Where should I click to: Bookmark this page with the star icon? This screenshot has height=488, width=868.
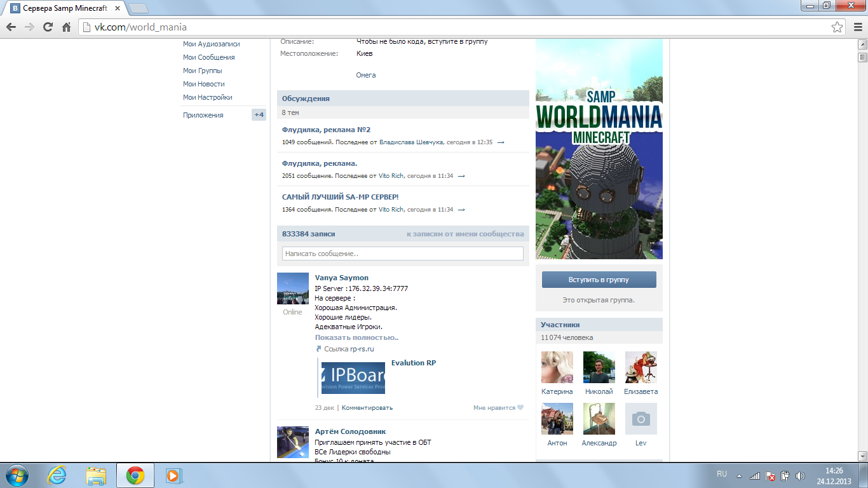click(x=837, y=27)
